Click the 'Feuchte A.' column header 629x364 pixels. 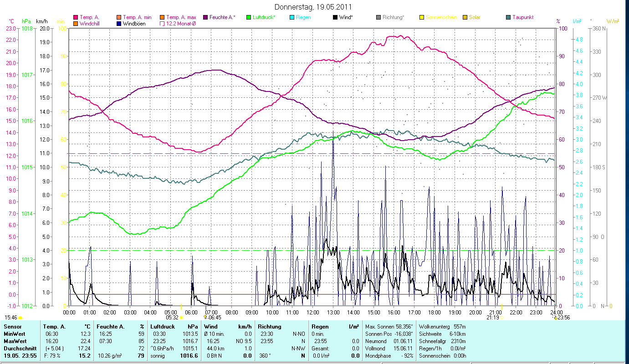(111, 327)
